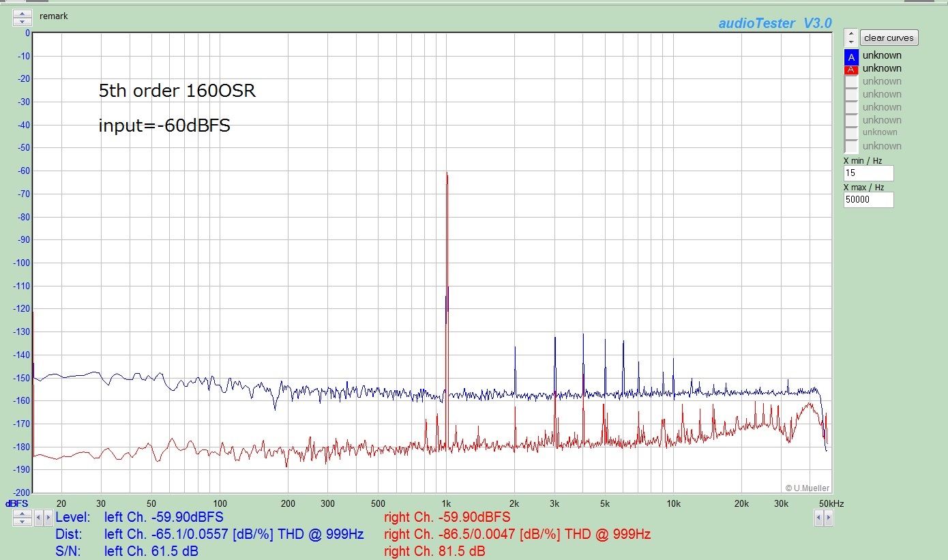Click the '5th order 160OSR' annotation
The width and height of the screenshot is (948, 560).
point(177,91)
